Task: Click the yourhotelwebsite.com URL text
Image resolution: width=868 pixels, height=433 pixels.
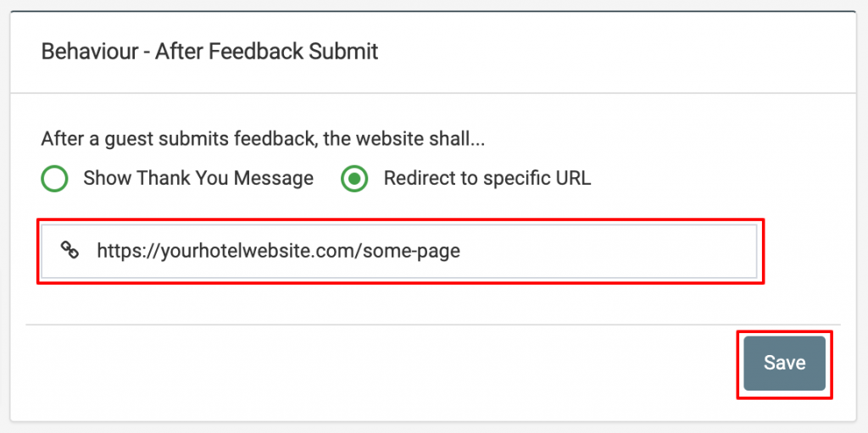Action: [278, 252]
